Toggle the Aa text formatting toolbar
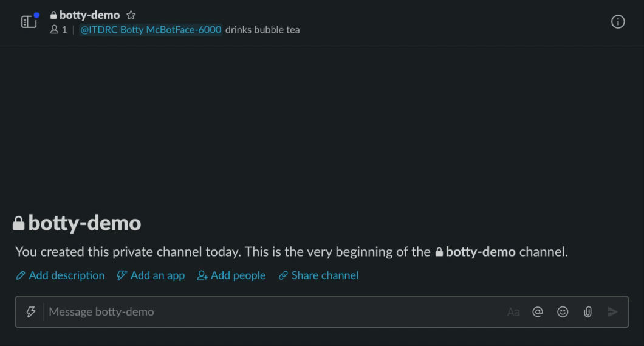The height and width of the screenshot is (346, 644). coord(513,312)
